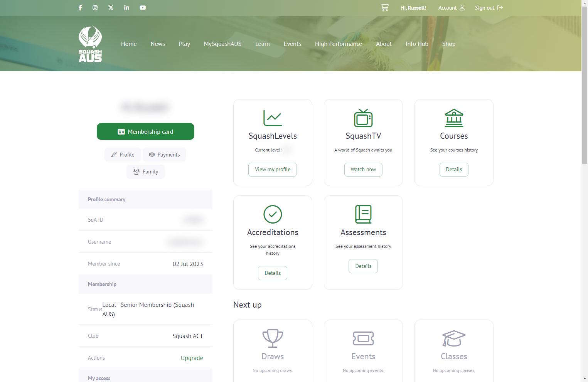Open the Instagram social link
588x382 pixels.
click(x=95, y=8)
